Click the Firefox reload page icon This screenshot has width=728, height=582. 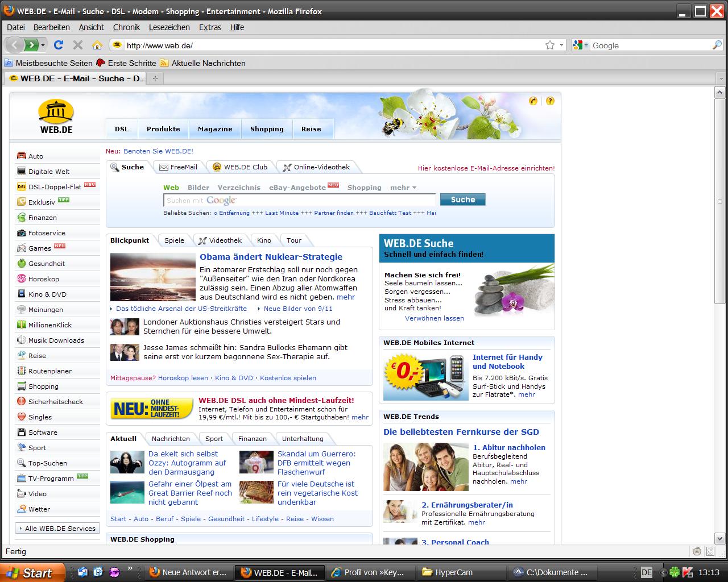[x=58, y=45]
